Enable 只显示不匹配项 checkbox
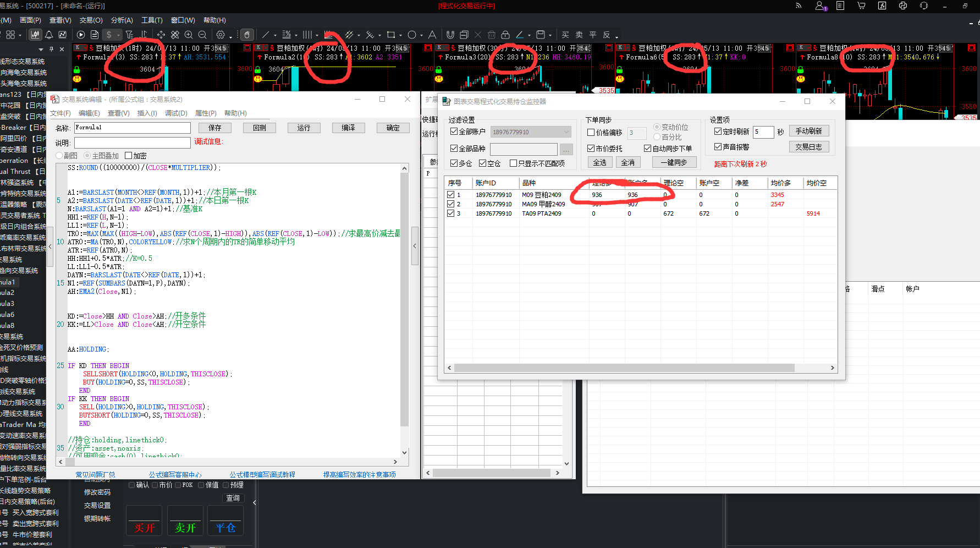 click(513, 163)
